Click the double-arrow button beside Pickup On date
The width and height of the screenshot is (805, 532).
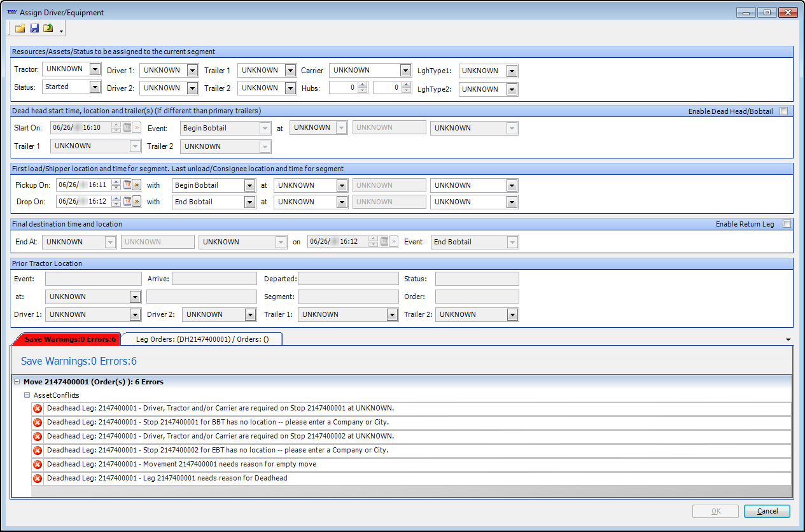tap(136, 185)
